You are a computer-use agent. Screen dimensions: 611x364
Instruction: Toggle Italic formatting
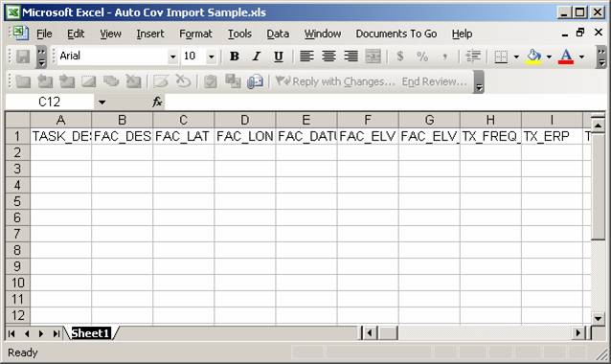[256, 57]
